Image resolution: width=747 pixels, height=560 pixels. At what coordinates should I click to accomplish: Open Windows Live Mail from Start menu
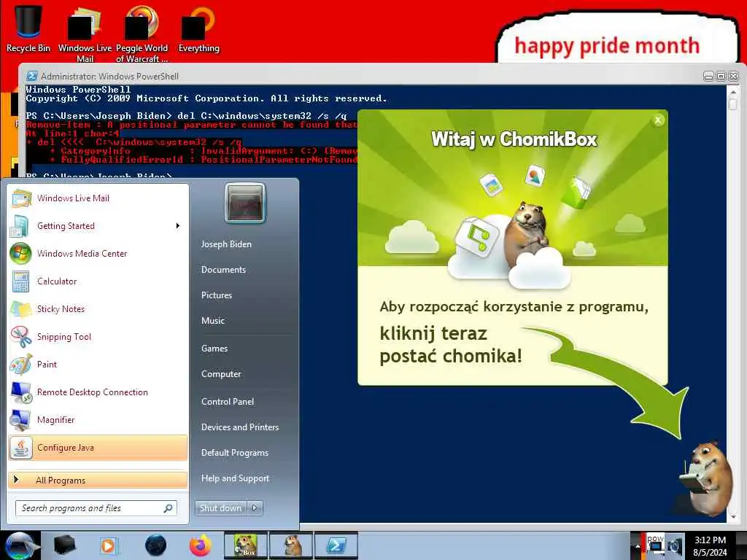[x=98, y=198]
